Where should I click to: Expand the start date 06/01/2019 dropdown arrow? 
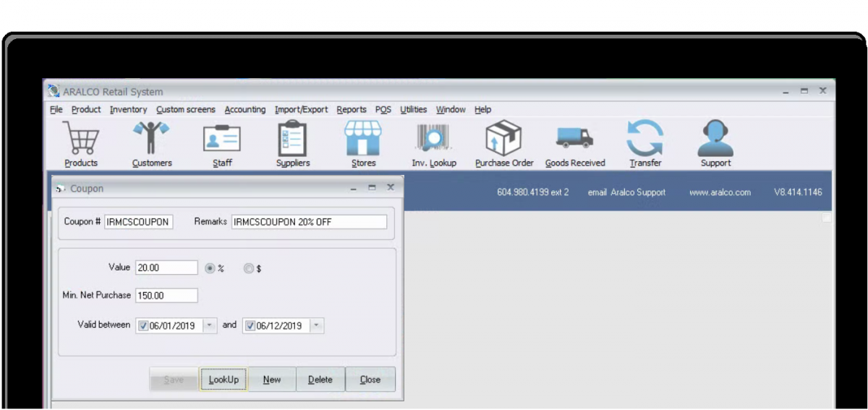(209, 325)
